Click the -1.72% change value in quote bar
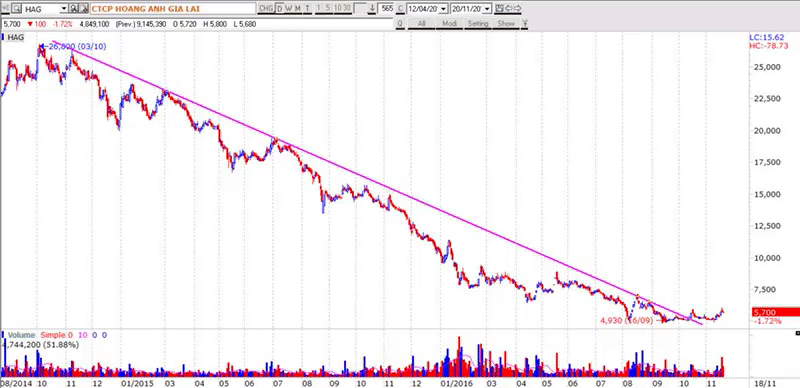Screen dimensions: 800x388 click(63, 24)
